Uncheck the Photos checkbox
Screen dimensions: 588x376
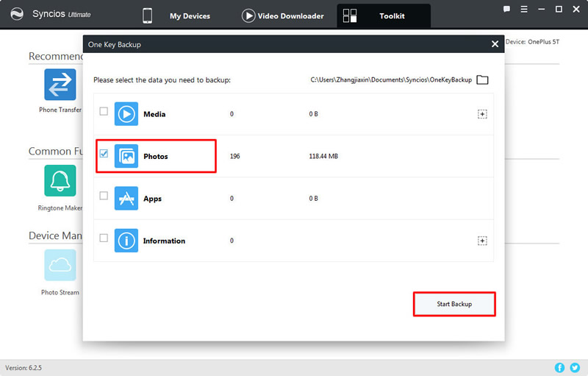tap(104, 154)
